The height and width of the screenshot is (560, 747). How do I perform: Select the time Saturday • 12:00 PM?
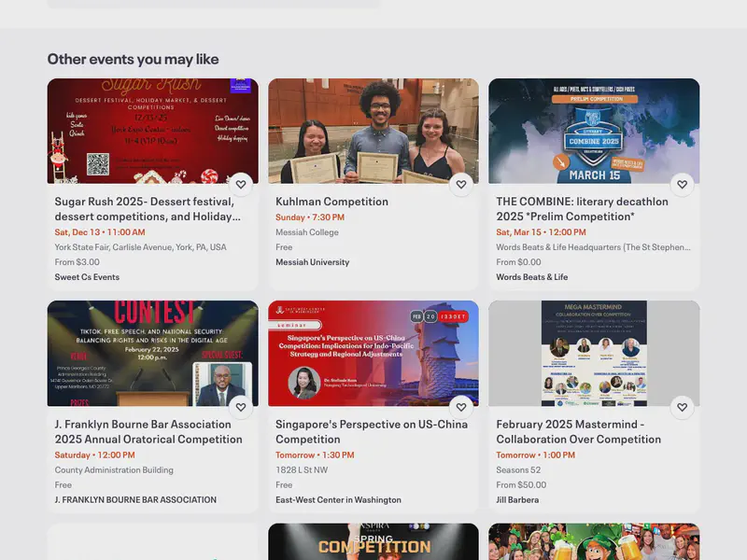pos(95,455)
